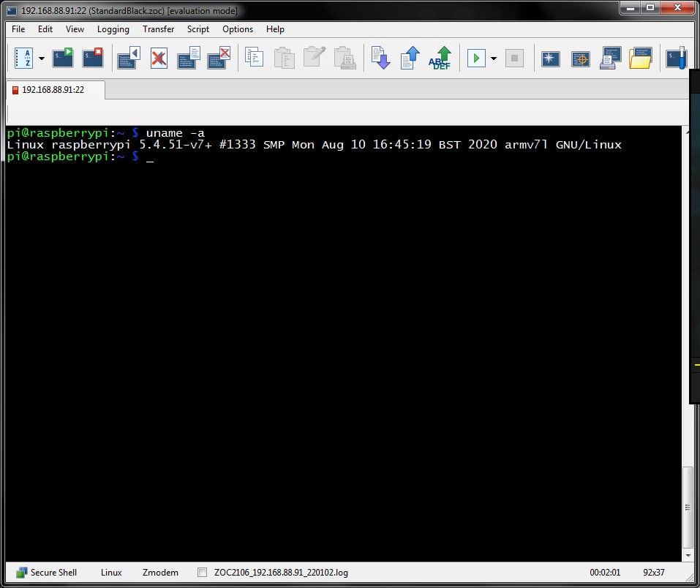Viewport: 700px width, 588px height.
Task: Open the Help menu
Action: coord(275,29)
